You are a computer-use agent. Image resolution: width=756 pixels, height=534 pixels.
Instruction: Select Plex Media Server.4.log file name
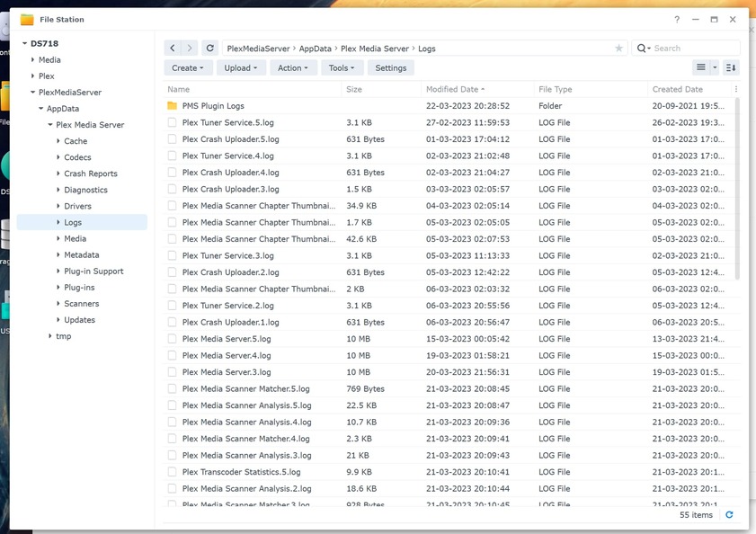pos(227,355)
